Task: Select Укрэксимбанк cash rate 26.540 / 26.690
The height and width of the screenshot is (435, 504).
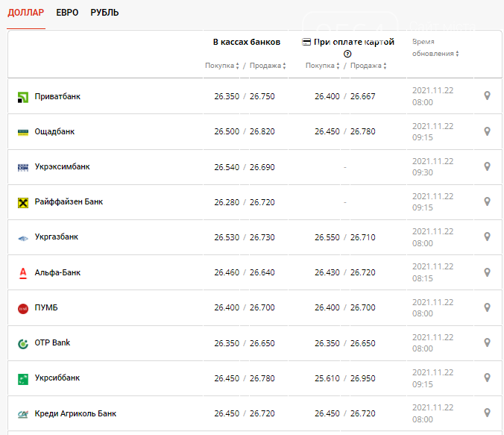Action: 245,167
